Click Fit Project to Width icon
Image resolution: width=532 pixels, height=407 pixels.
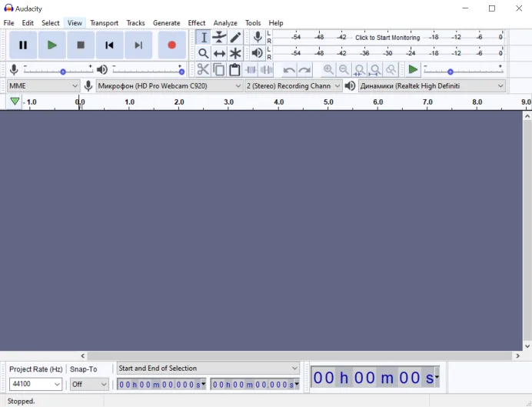point(375,70)
